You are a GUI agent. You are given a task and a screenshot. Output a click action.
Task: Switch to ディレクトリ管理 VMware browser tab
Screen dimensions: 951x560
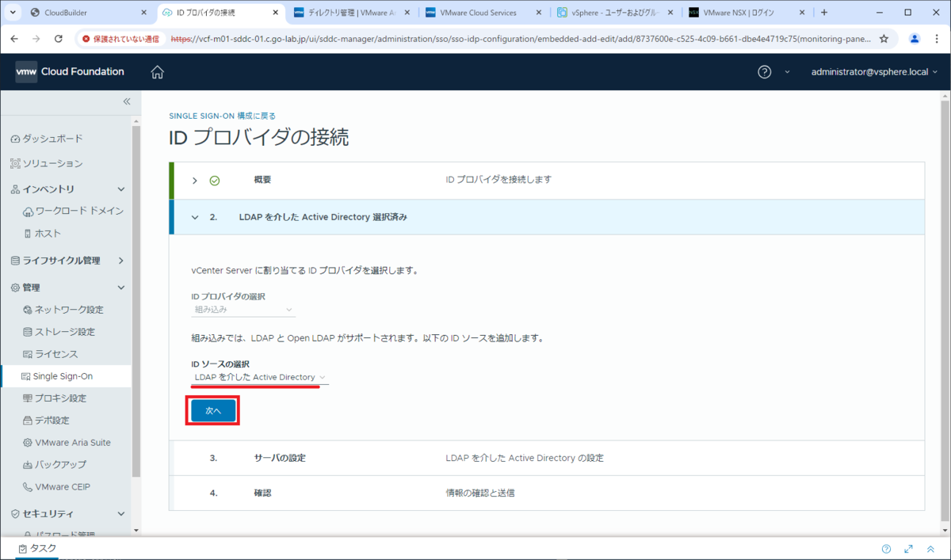[x=351, y=13]
